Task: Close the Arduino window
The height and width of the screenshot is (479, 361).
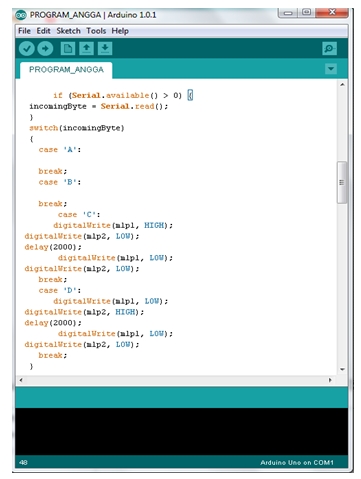Action: (x=332, y=13)
